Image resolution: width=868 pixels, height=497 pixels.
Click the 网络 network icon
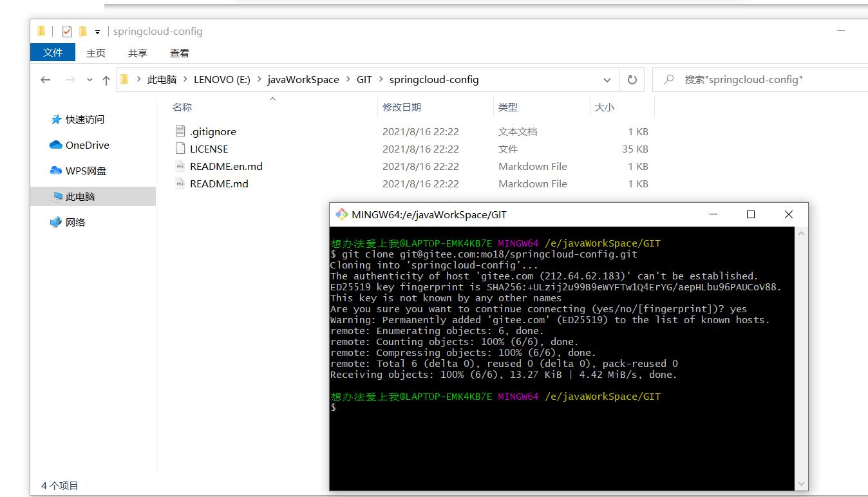[56, 222]
